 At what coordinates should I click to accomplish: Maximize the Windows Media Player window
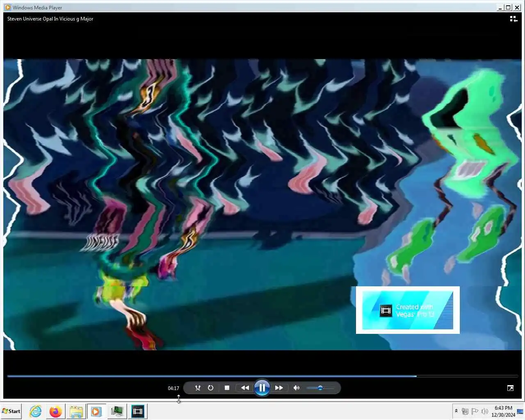[x=509, y=7]
